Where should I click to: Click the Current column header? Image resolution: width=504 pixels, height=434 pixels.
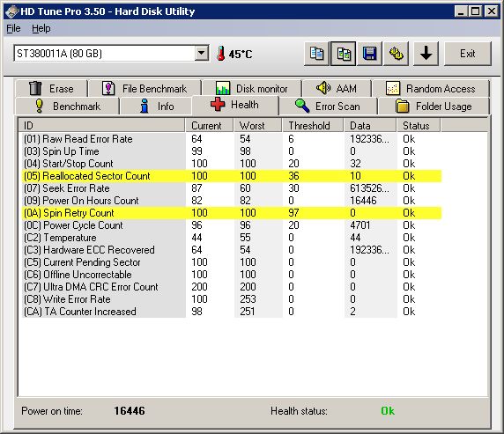209,125
